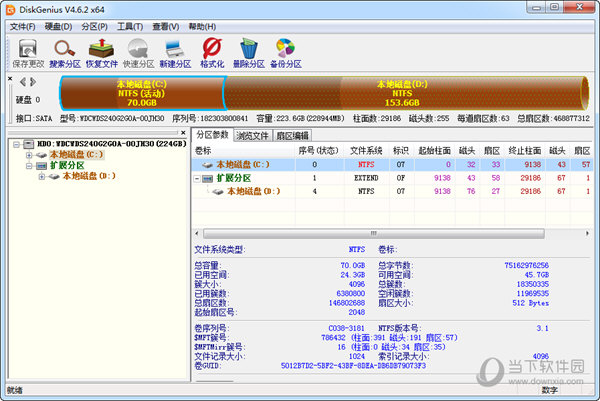Click the C: partition bar 70.0GB
The height and width of the screenshot is (401, 600).
[x=142, y=93]
